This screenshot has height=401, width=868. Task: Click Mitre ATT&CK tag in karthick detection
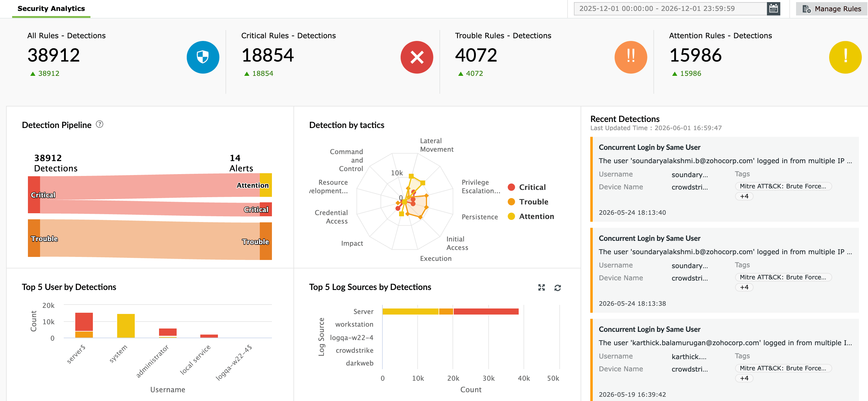click(x=783, y=368)
